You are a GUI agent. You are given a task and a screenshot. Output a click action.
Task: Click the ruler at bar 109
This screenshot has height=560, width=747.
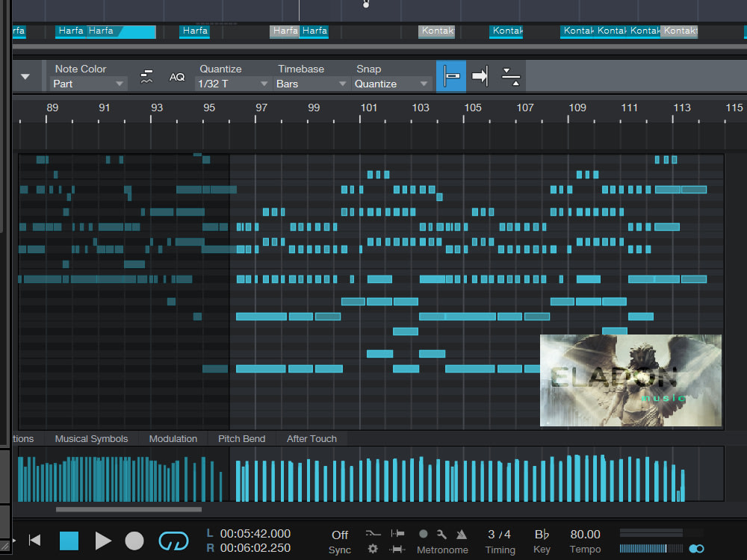click(x=577, y=108)
